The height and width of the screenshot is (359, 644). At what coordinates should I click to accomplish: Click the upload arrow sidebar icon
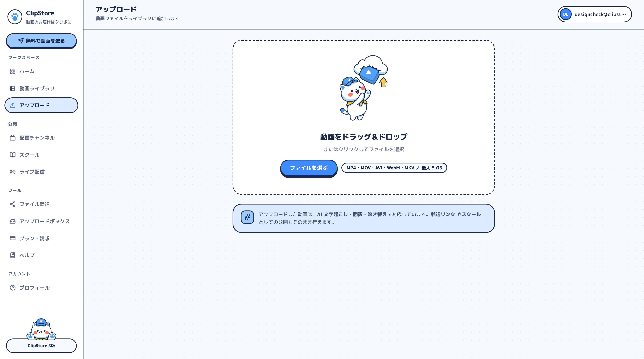click(x=13, y=105)
